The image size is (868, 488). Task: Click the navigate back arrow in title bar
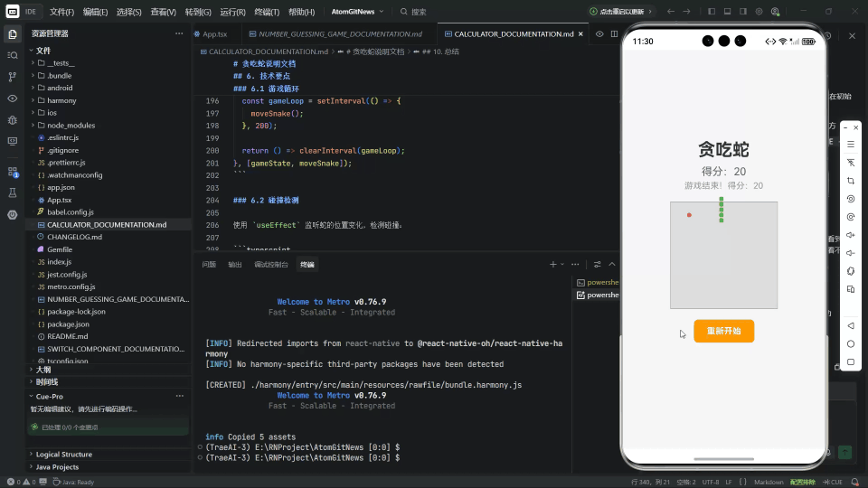click(670, 11)
